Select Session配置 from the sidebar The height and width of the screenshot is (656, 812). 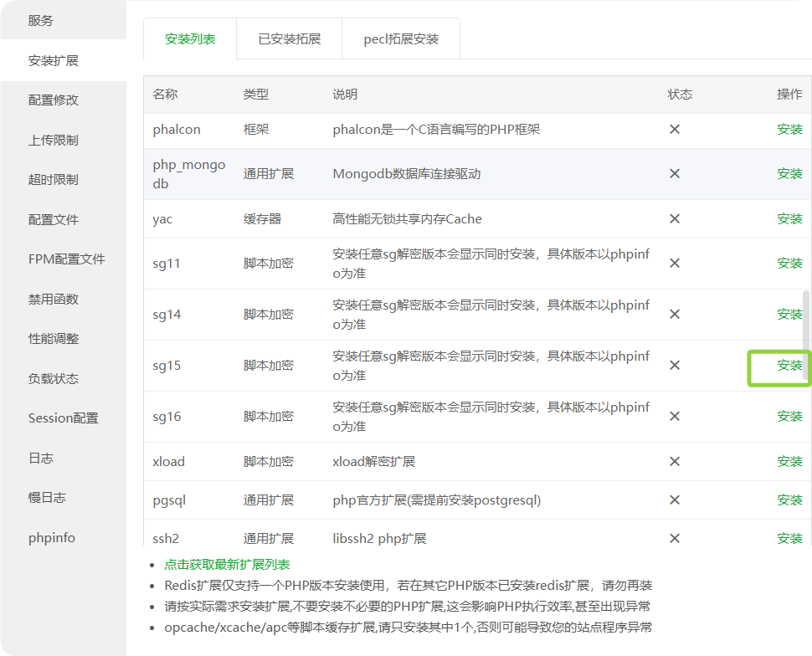pyautogui.click(x=63, y=418)
